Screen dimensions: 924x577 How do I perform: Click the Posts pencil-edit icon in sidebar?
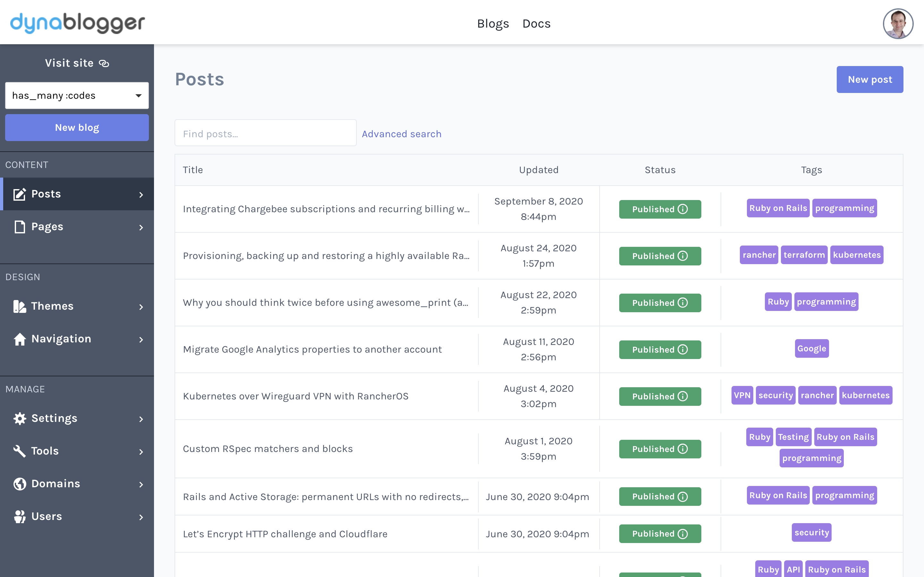click(20, 194)
